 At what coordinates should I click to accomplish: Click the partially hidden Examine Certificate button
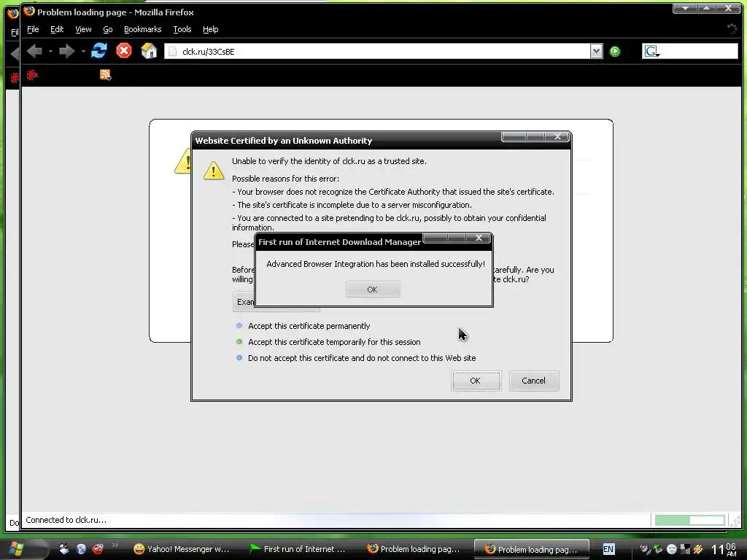click(x=244, y=302)
